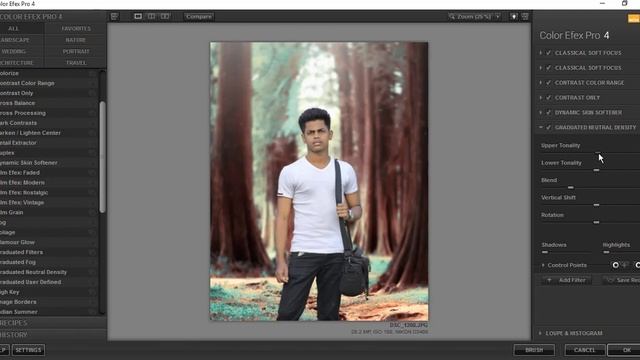Screen dimensions: 640x360
Task: Click favorite star for Glamour Glow
Action: (92, 242)
